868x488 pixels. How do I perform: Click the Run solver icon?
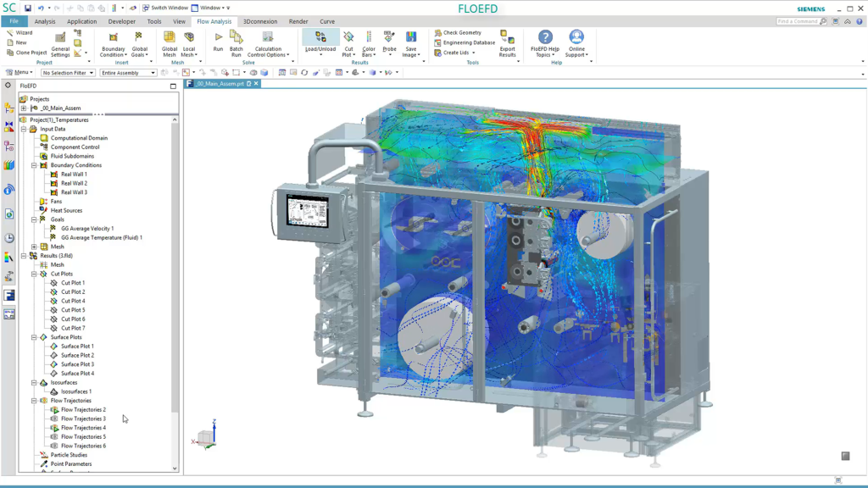point(218,37)
